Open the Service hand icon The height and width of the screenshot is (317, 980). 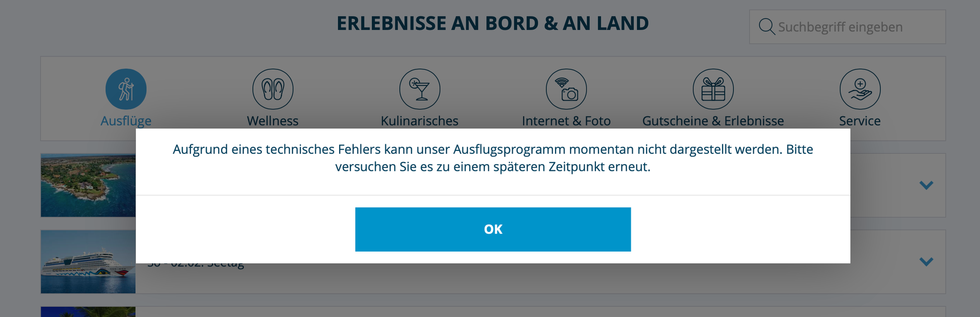pyautogui.click(x=859, y=89)
